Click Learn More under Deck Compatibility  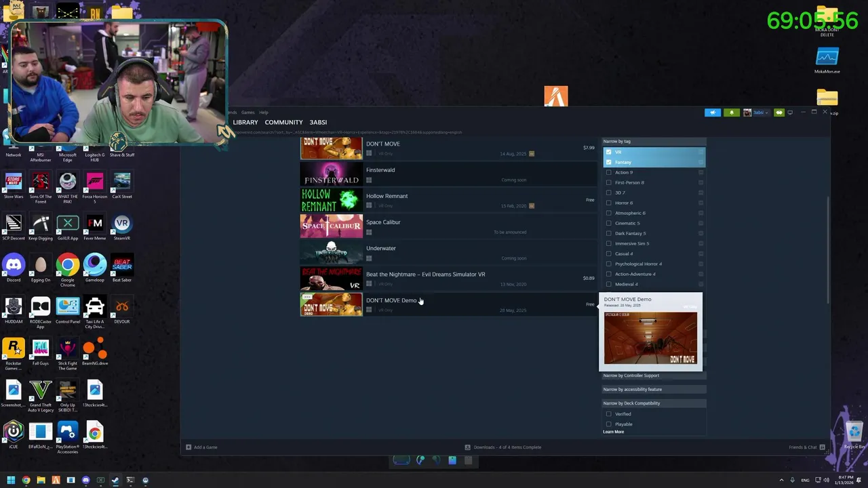click(613, 432)
